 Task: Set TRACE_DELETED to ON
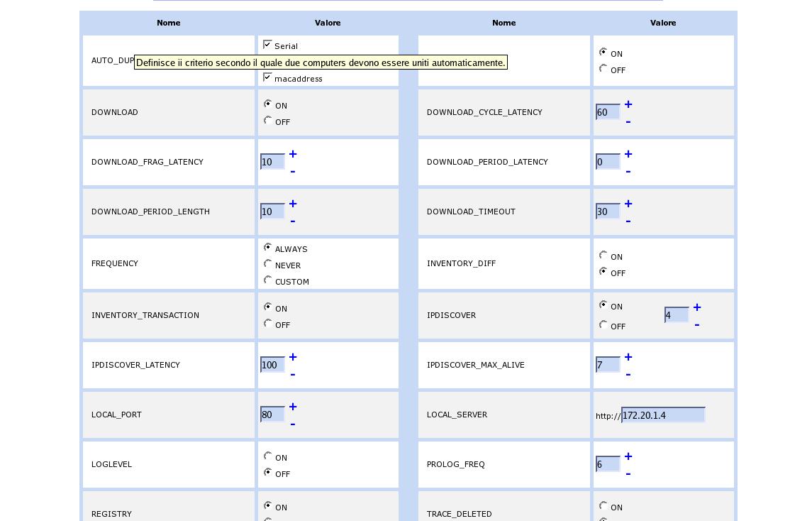click(604, 506)
